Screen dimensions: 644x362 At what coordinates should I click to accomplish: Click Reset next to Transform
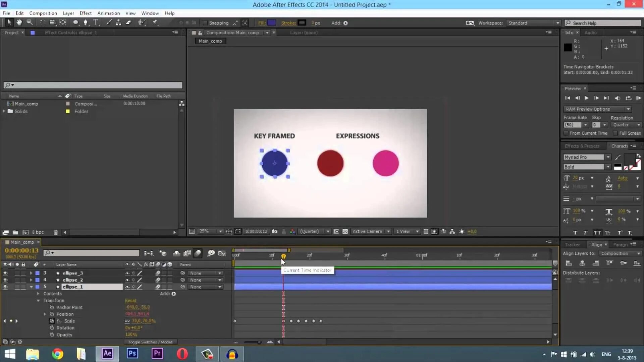point(130,301)
